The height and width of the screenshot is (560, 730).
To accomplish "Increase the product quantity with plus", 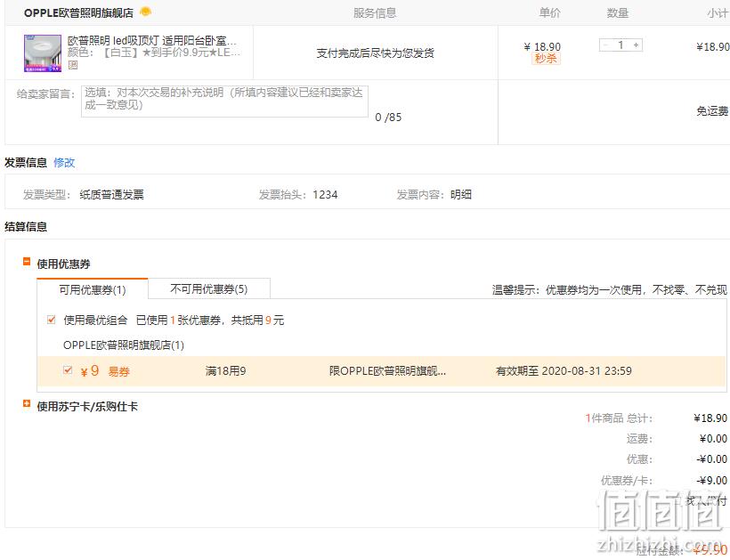I will coord(636,45).
